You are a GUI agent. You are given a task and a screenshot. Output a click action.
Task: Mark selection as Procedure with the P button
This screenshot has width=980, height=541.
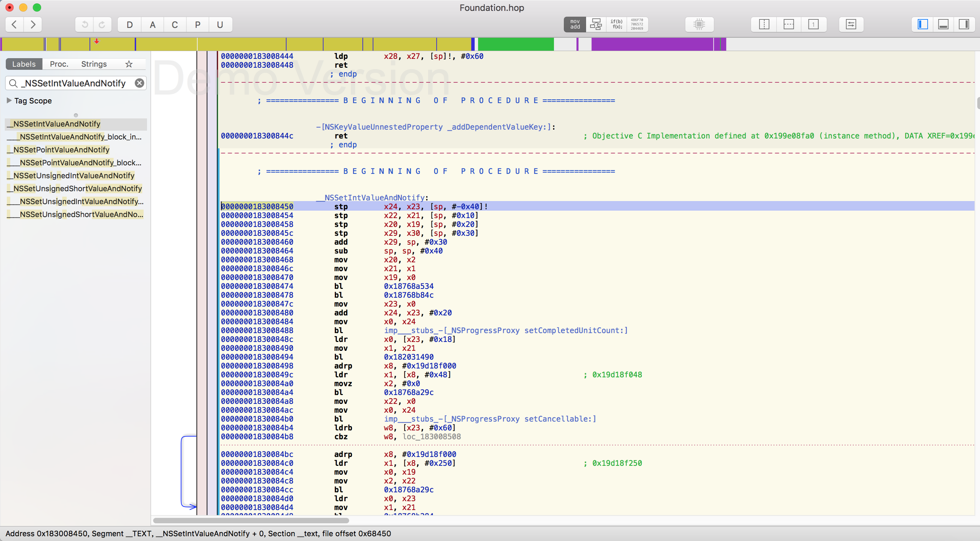197,25
